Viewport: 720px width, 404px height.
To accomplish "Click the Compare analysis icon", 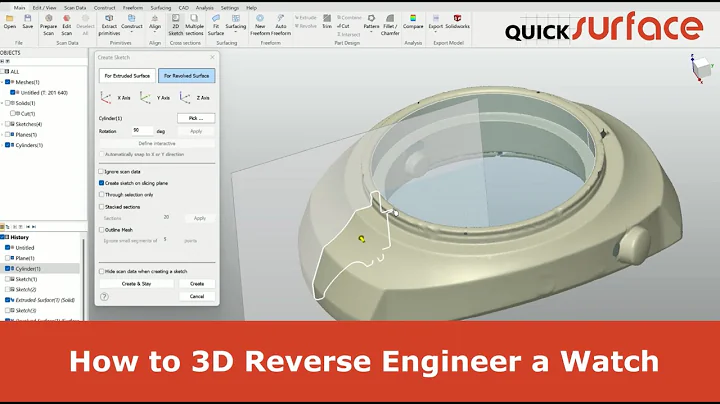I will pos(413,18).
